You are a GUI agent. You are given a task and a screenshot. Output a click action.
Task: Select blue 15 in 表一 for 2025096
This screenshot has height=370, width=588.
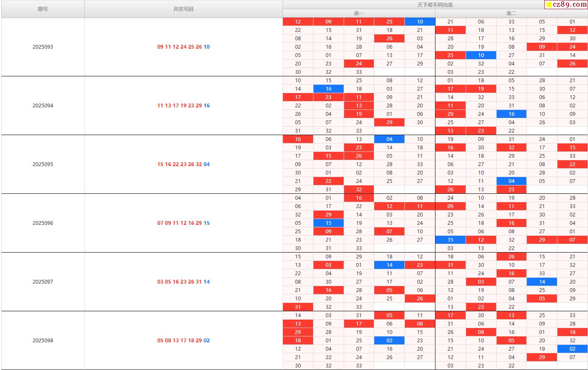point(329,223)
